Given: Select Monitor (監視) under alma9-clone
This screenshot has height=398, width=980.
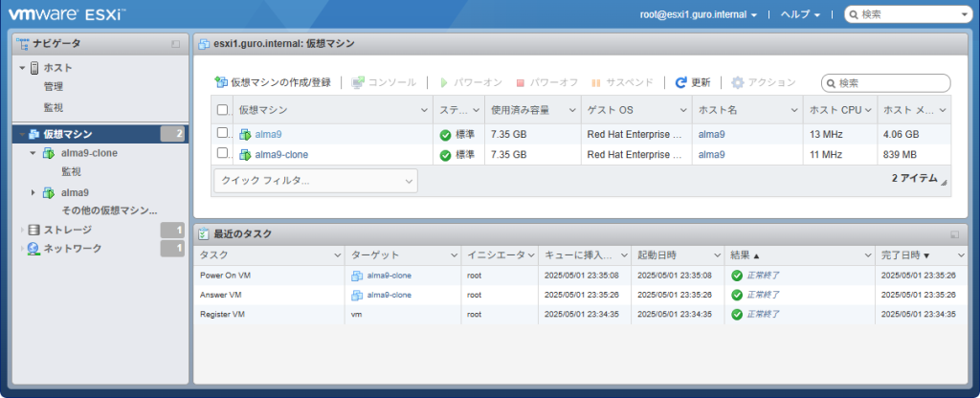Looking at the screenshot, I should click(x=71, y=172).
